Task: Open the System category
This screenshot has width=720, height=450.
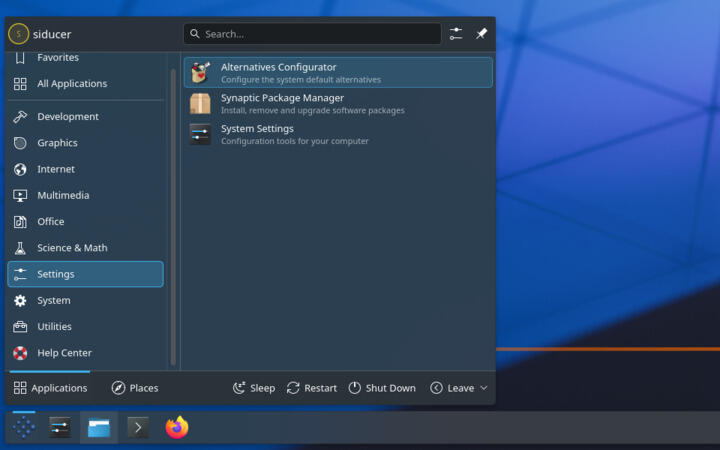Action: click(85, 300)
